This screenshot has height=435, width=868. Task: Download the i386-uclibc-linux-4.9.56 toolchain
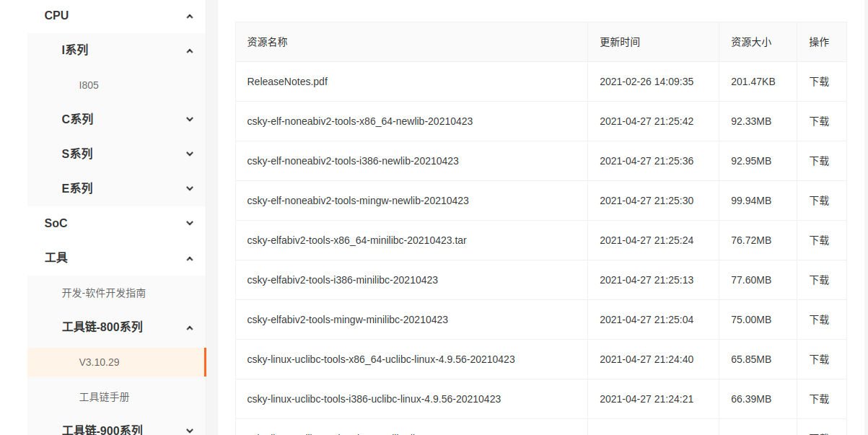pyautogui.click(x=819, y=399)
